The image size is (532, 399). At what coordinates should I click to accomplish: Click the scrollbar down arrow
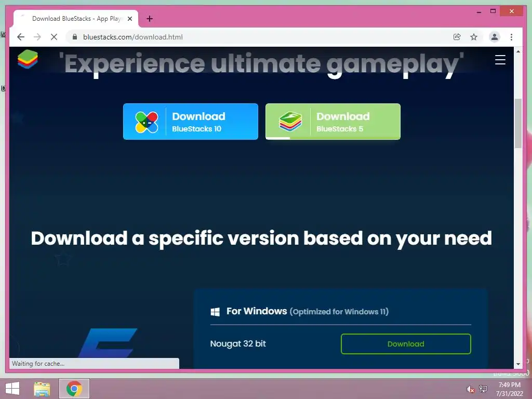518,364
